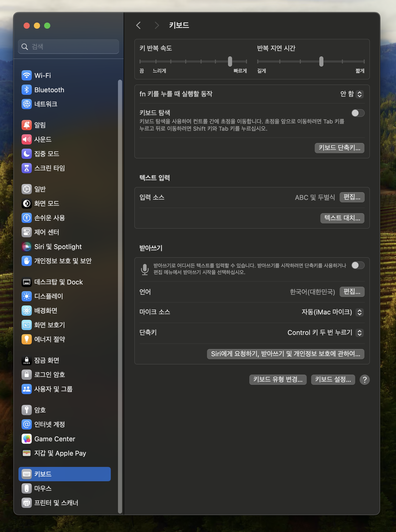The height and width of the screenshot is (532, 396).
Task: Click 편집... next to 언어
Action: (352, 292)
